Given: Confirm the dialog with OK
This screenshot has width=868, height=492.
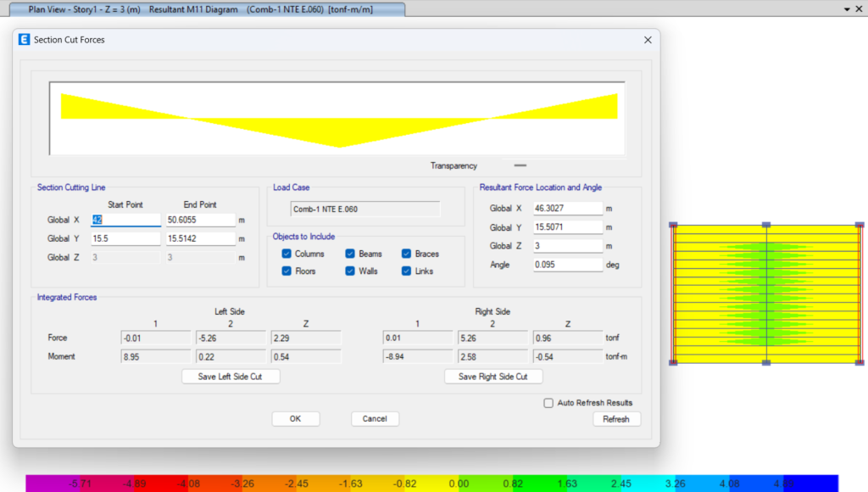Looking at the screenshot, I should pos(295,419).
